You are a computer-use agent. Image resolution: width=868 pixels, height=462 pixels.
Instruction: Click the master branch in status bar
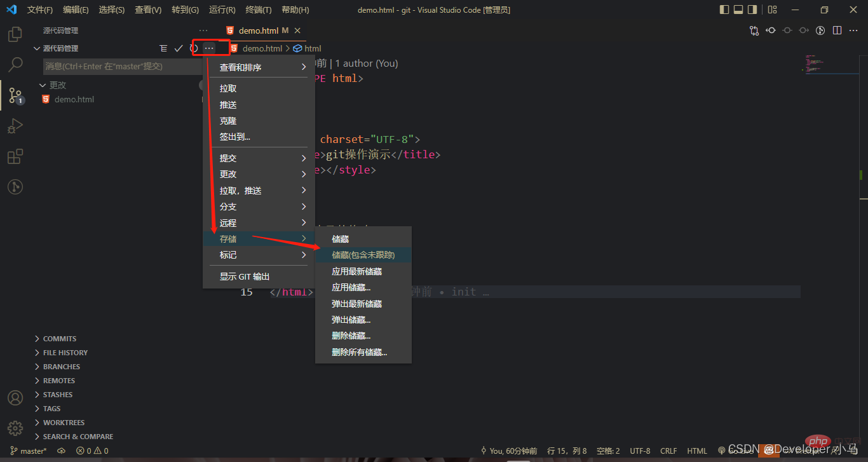click(29, 451)
